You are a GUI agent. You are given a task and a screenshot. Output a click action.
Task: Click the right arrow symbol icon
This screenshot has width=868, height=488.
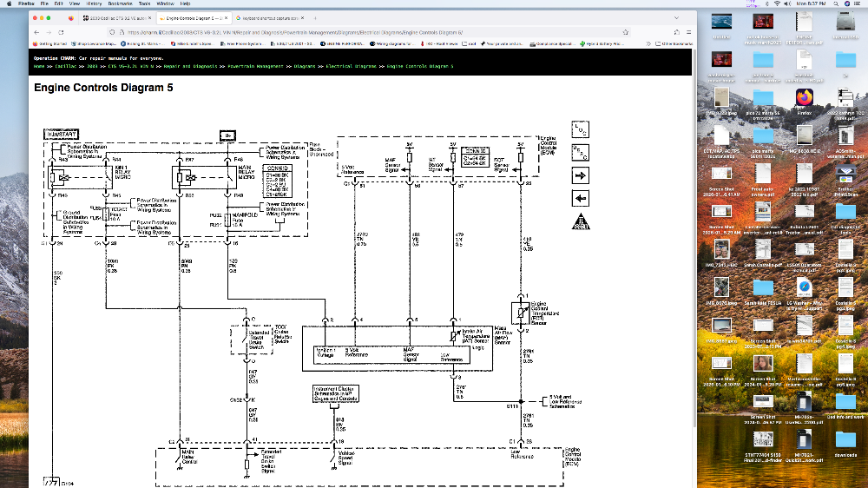tap(580, 175)
